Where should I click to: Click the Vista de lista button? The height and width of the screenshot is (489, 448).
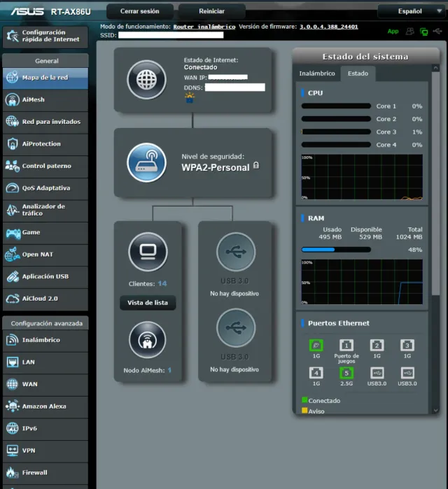[x=148, y=303]
